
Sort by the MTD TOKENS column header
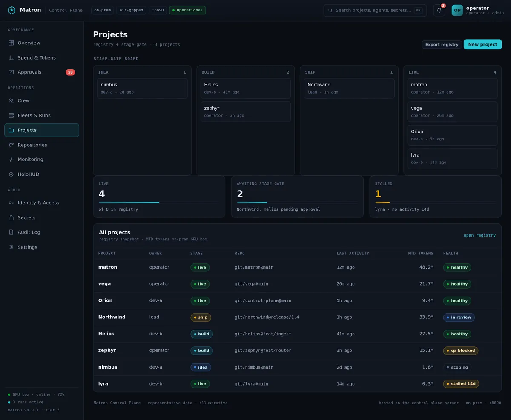[420, 254]
